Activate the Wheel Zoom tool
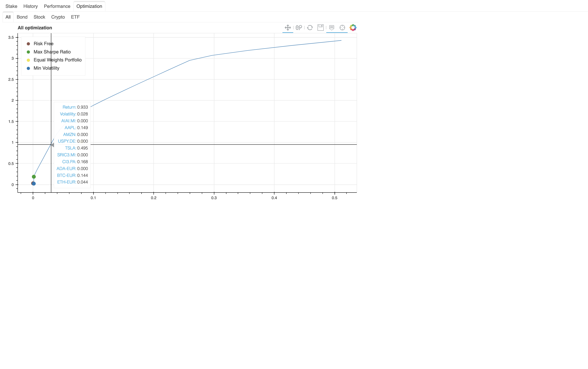This screenshot has height=369, width=588. (299, 28)
